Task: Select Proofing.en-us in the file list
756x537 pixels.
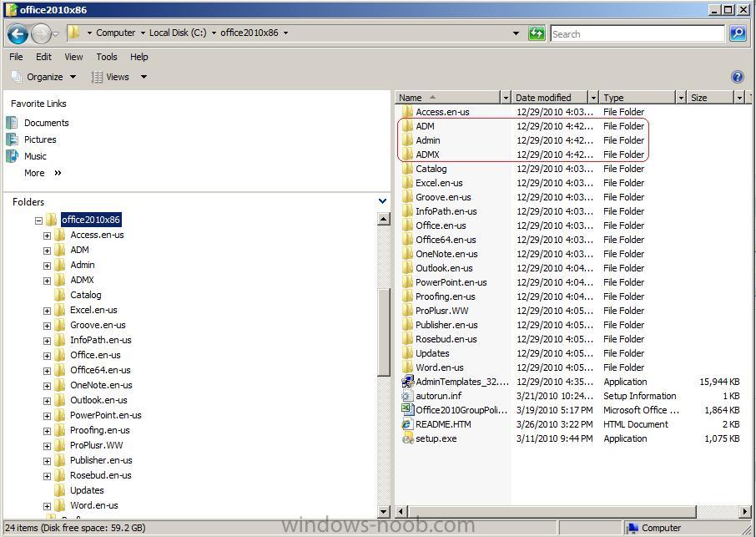Action: 445,296
